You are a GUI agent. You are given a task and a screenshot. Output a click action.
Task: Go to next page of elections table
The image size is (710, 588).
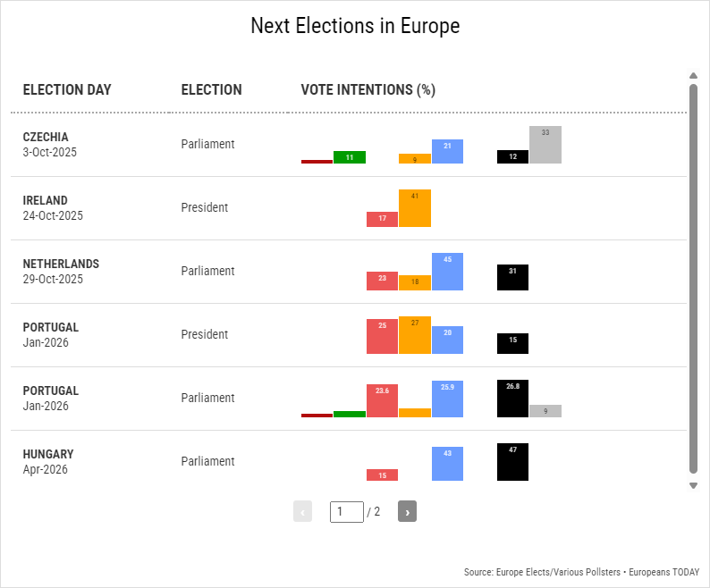(407, 512)
